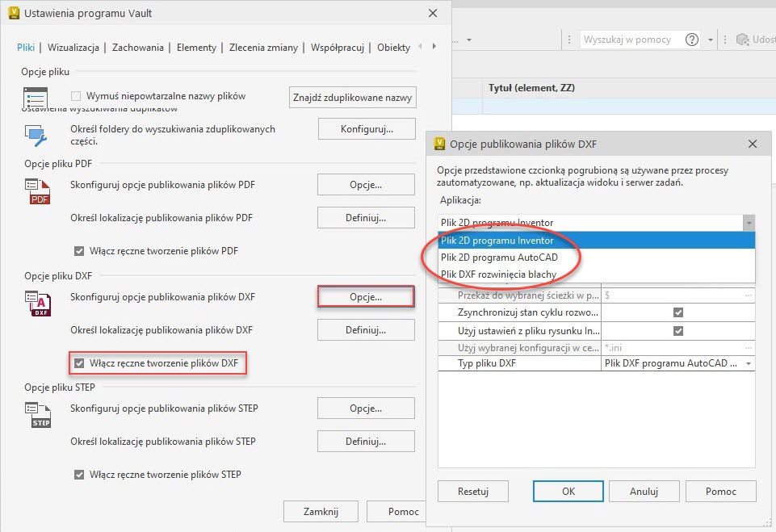Click Definiuj... for PDF publishing location

366,218
